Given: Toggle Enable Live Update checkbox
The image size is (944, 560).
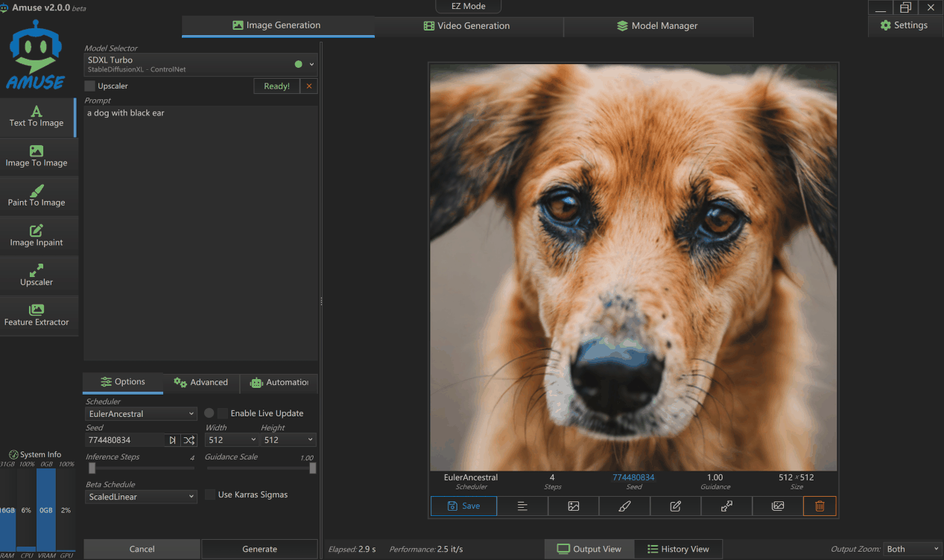Looking at the screenshot, I should point(223,413).
